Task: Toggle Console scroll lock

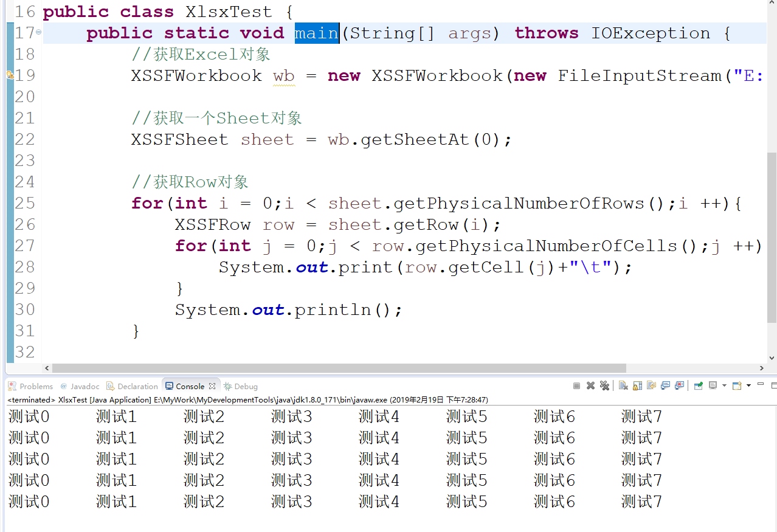Action: (637, 385)
